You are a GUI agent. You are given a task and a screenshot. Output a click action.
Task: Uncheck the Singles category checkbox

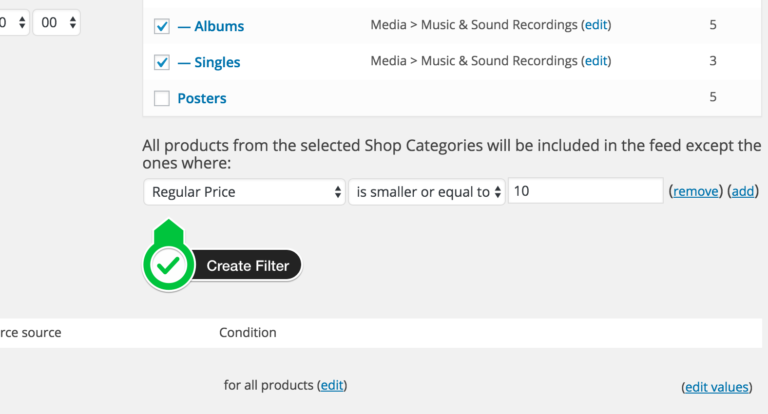click(162, 62)
